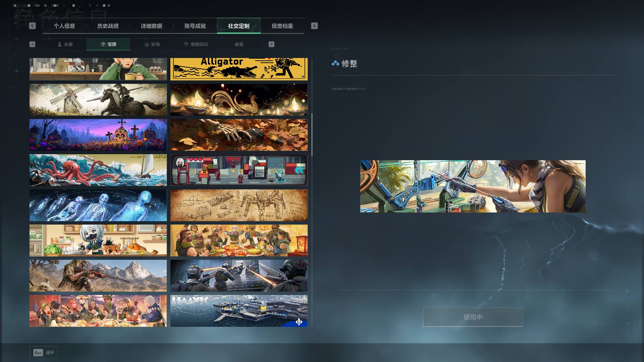Open the 信誉档案 tab
The height and width of the screenshot is (362, 644).
point(282,26)
